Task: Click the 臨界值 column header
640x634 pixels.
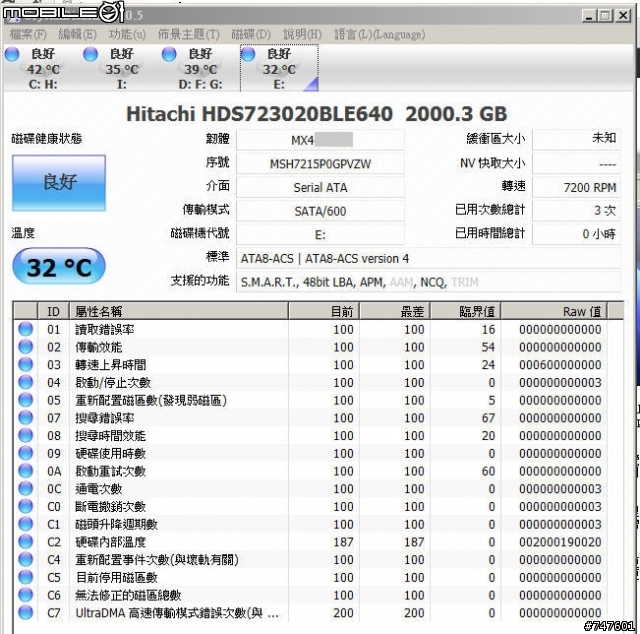Action: point(466,311)
